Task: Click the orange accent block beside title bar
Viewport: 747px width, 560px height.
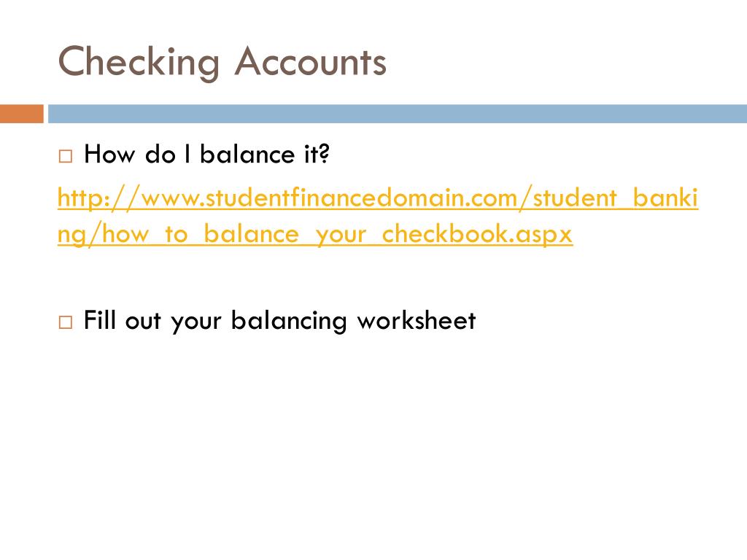Action: click(x=21, y=114)
